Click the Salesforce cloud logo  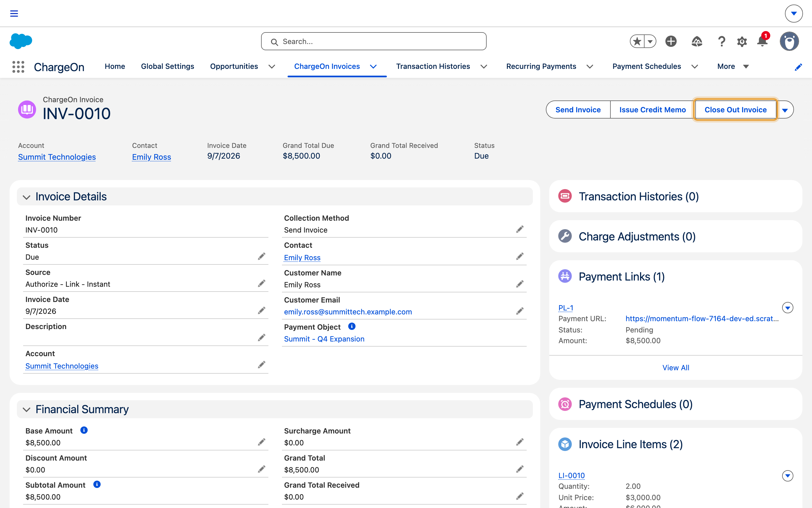click(x=21, y=41)
